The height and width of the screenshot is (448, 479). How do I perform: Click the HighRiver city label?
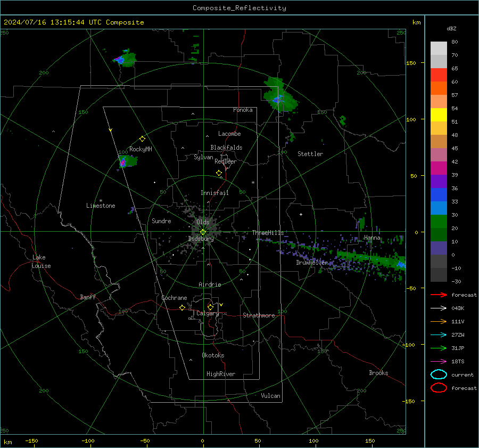(x=221, y=374)
